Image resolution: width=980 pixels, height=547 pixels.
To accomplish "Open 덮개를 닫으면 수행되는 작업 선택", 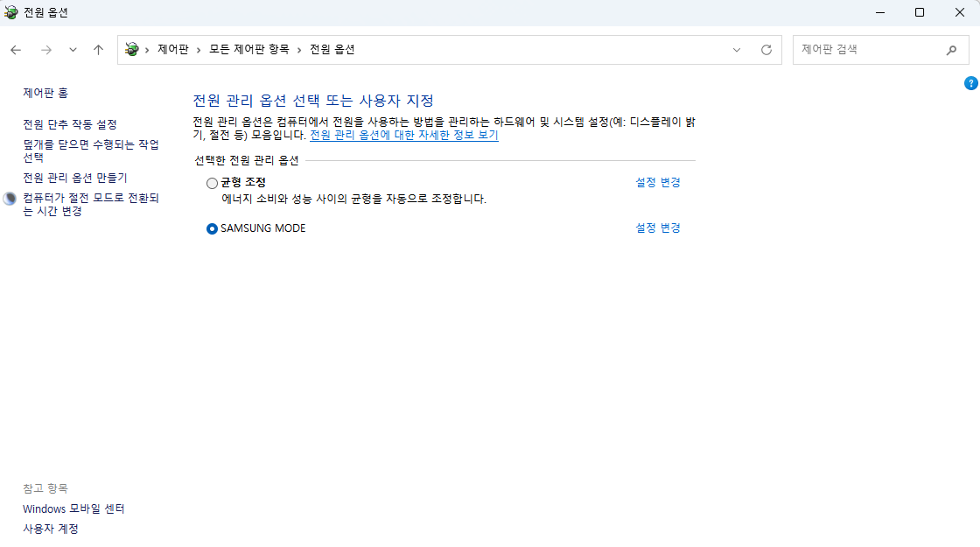I will [91, 151].
